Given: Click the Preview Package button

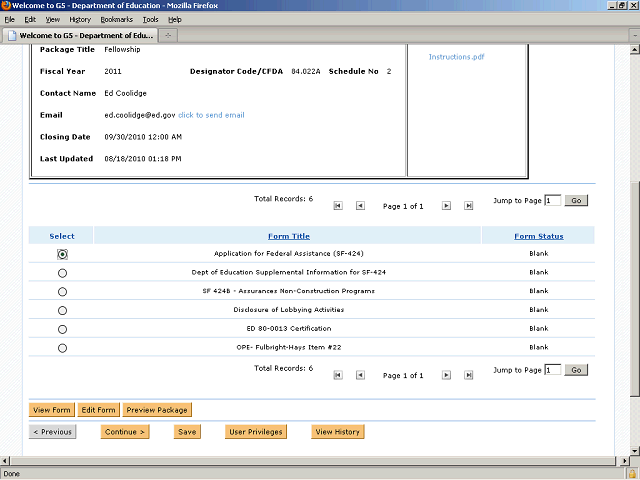Looking at the screenshot, I should click(157, 410).
